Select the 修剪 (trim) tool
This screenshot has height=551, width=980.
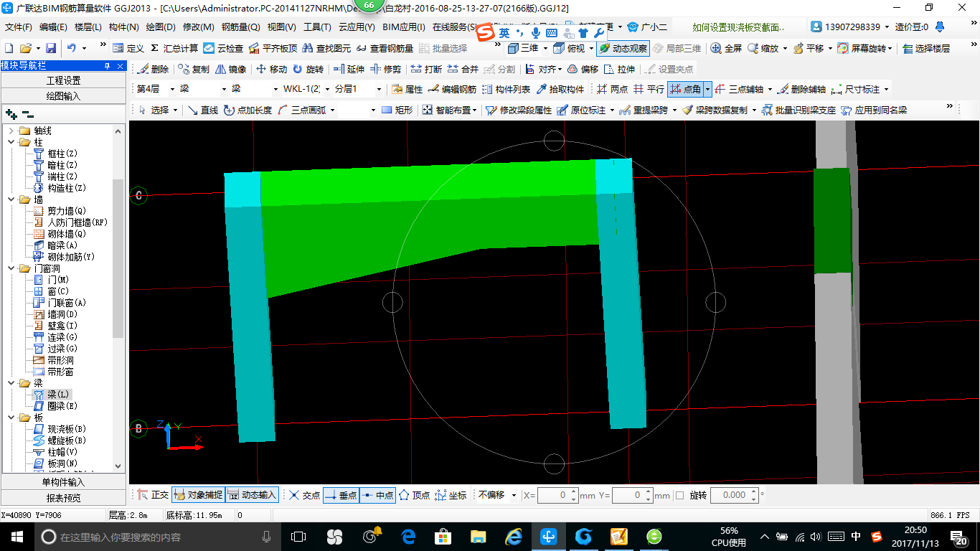point(385,70)
